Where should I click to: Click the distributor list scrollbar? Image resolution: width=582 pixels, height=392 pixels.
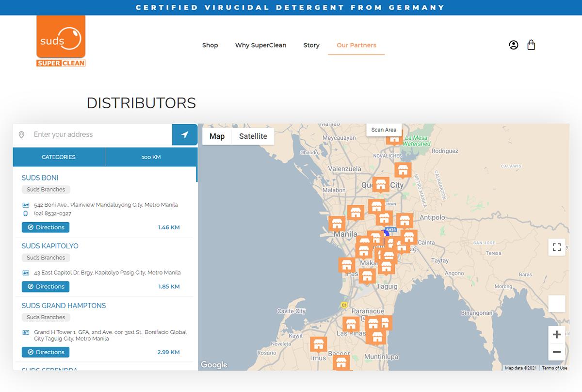(x=196, y=175)
